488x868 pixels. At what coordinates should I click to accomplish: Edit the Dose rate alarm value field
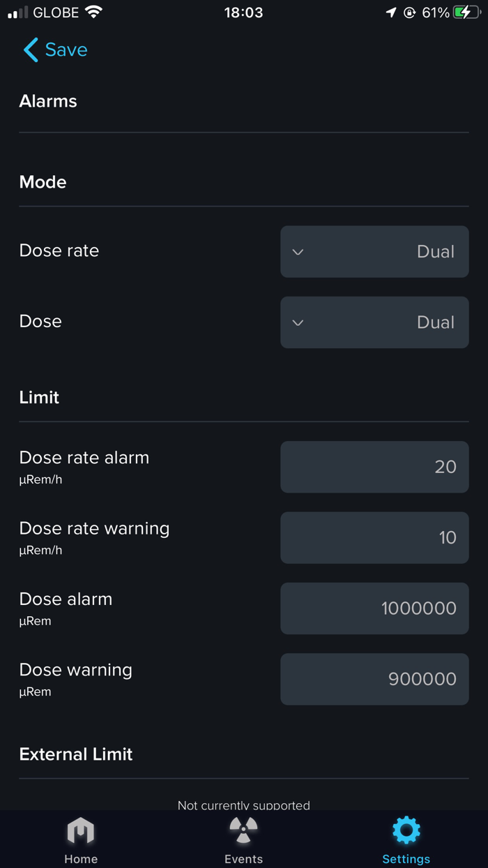click(374, 467)
